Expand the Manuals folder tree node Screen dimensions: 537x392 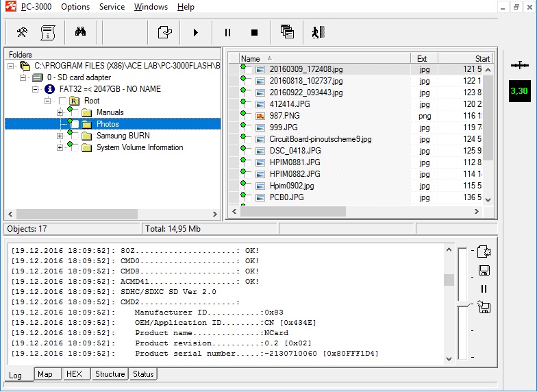point(60,112)
